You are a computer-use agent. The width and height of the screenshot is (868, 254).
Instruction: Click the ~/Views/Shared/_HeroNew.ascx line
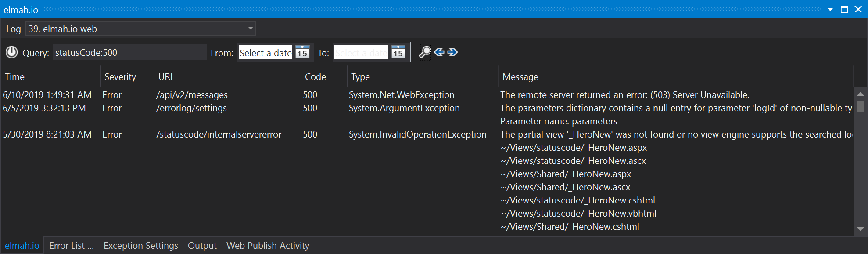(x=565, y=187)
